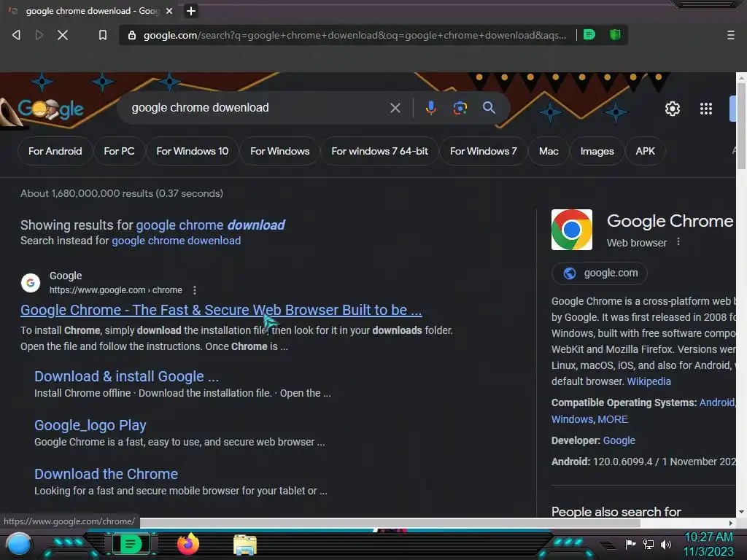Image resolution: width=747 pixels, height=560 pixels.
Task: Go back using the browser back arrow
Action: pyautogui.click(x=16, y=35)
